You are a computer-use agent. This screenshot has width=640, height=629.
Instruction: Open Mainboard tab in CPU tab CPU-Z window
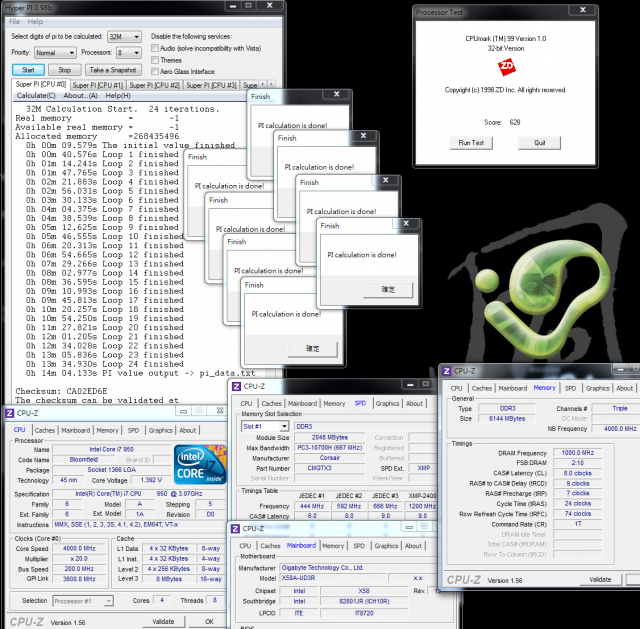[x=76, y=430]
